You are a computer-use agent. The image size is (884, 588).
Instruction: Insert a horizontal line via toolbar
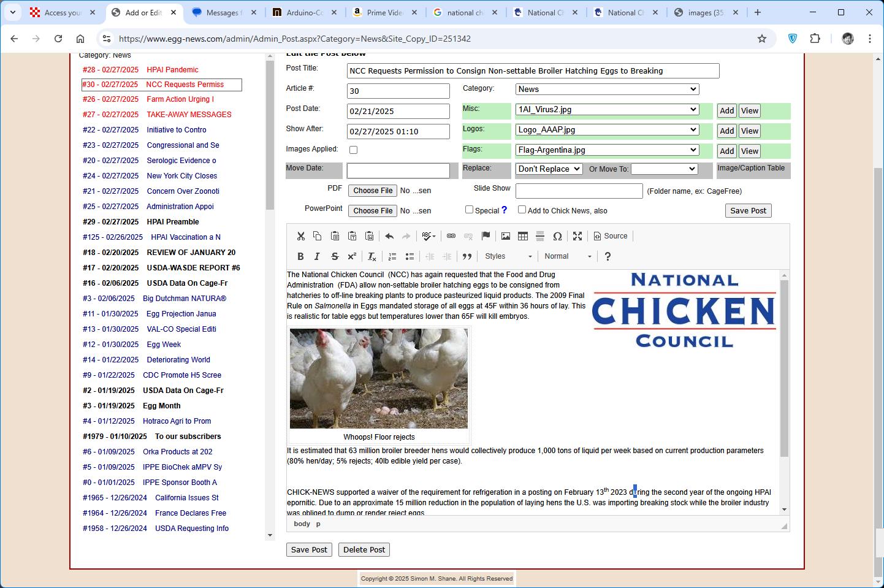[540, 236]
